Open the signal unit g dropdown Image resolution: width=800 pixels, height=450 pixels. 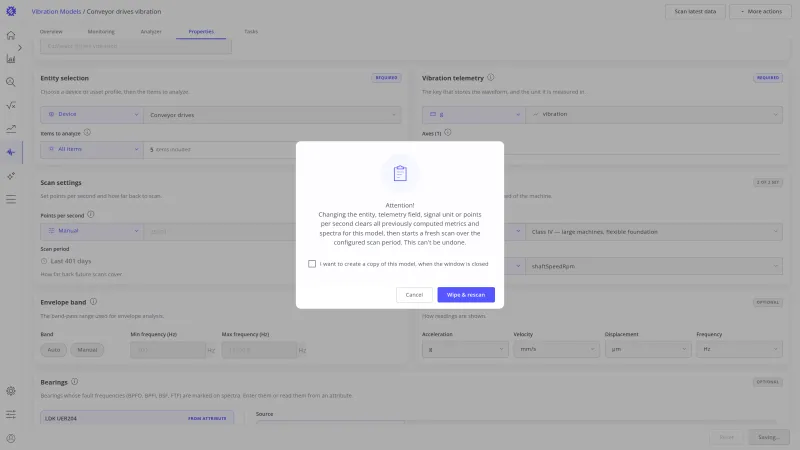click(473, 114)
